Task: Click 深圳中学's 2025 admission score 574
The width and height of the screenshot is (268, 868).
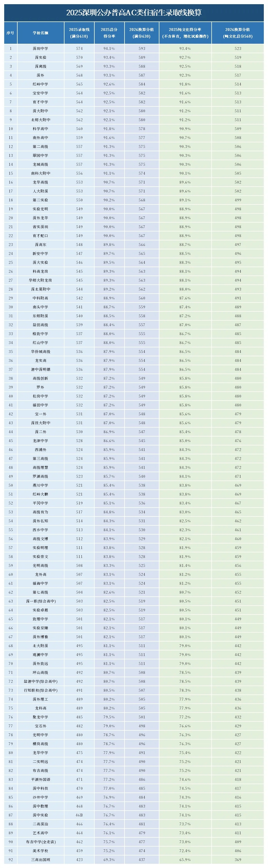Action: click(79, 48)
